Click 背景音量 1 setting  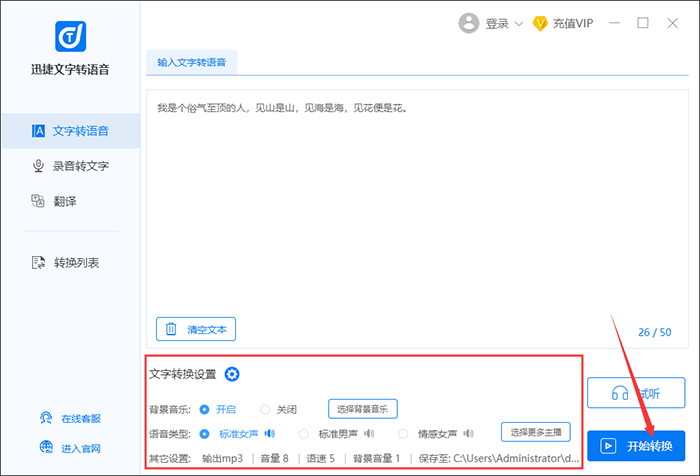(376, 459)
